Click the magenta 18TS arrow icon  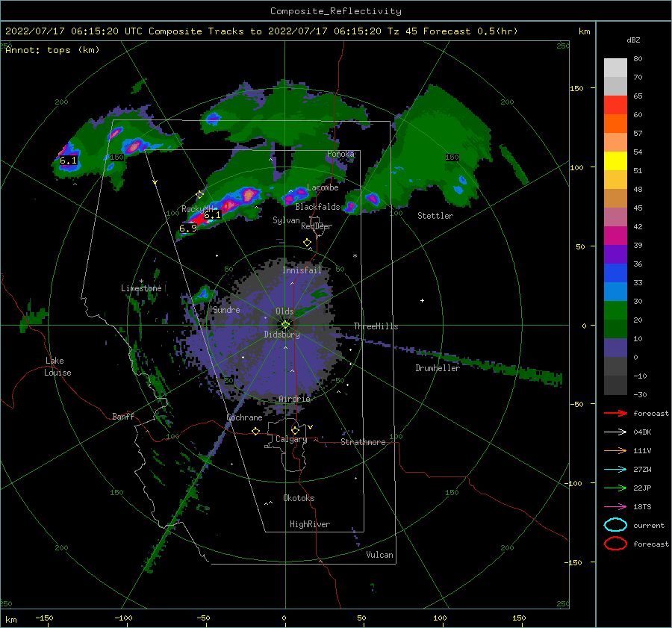(615, 507)
